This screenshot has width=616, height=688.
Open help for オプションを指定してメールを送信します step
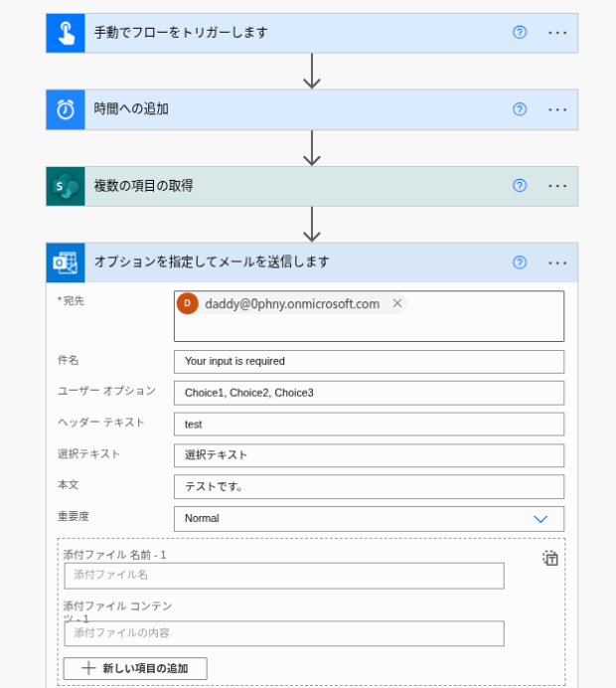coord(520,262)
